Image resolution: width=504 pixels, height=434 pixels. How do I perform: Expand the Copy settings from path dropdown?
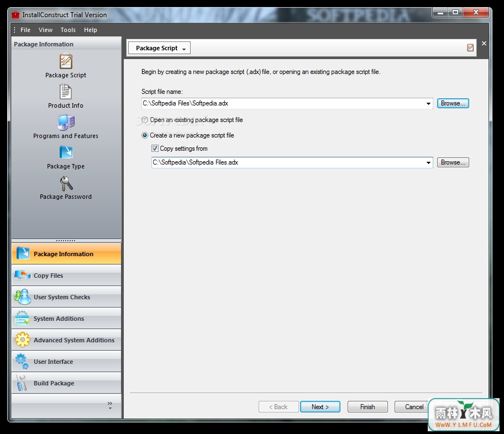(x=428, y=162)
